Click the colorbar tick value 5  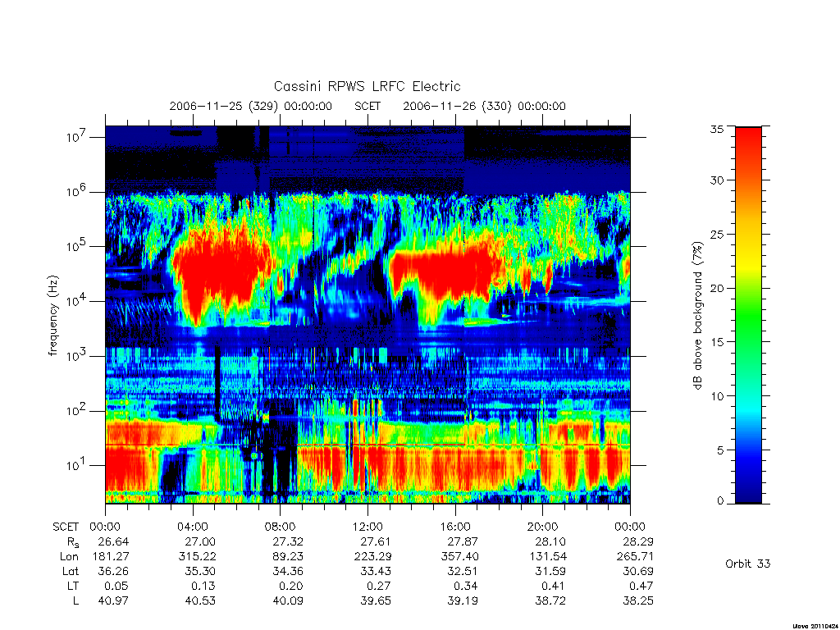720,450
